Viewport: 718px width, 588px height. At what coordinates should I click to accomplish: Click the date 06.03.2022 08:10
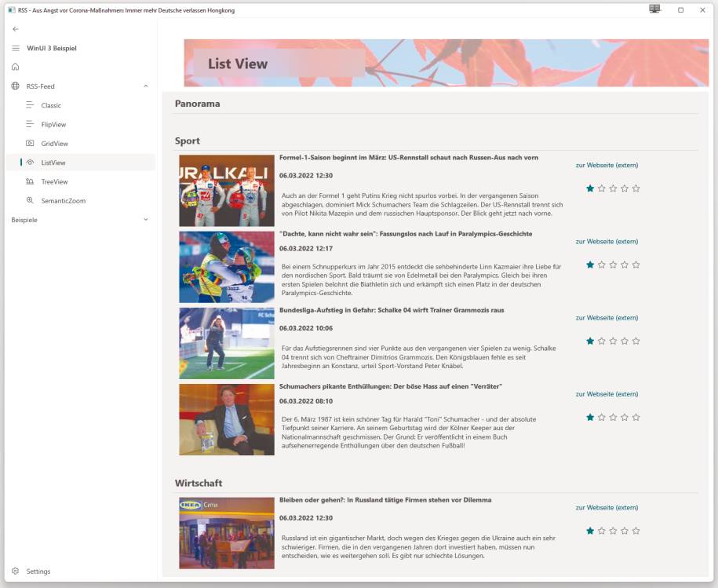pyautogui.click(x=306, y=401)
